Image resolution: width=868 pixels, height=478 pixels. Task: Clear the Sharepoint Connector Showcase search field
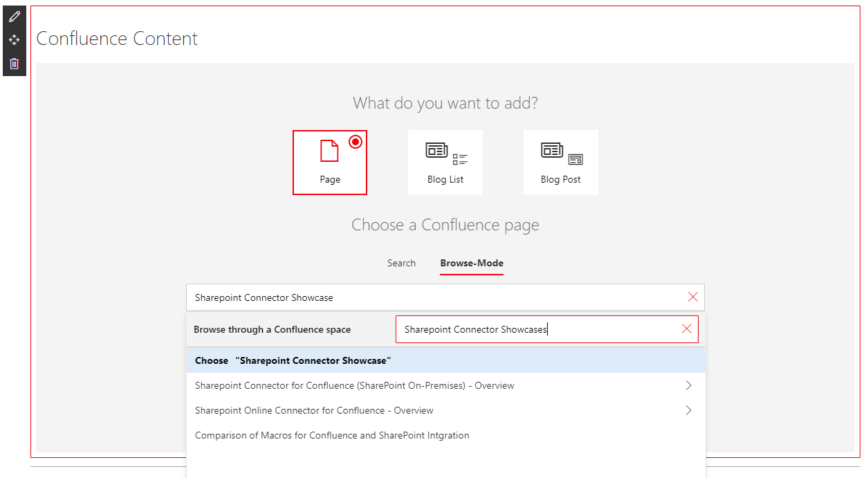click(x=693, y=297)
